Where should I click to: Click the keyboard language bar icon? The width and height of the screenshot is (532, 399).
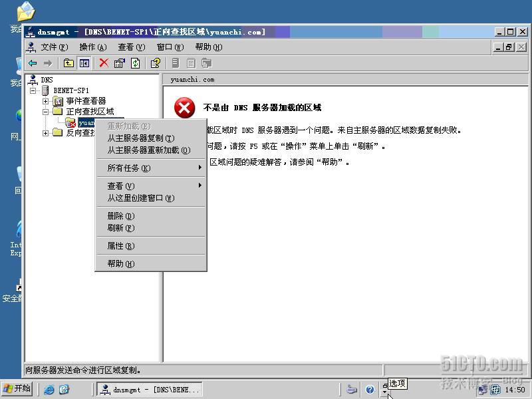[x=352, y=390]
